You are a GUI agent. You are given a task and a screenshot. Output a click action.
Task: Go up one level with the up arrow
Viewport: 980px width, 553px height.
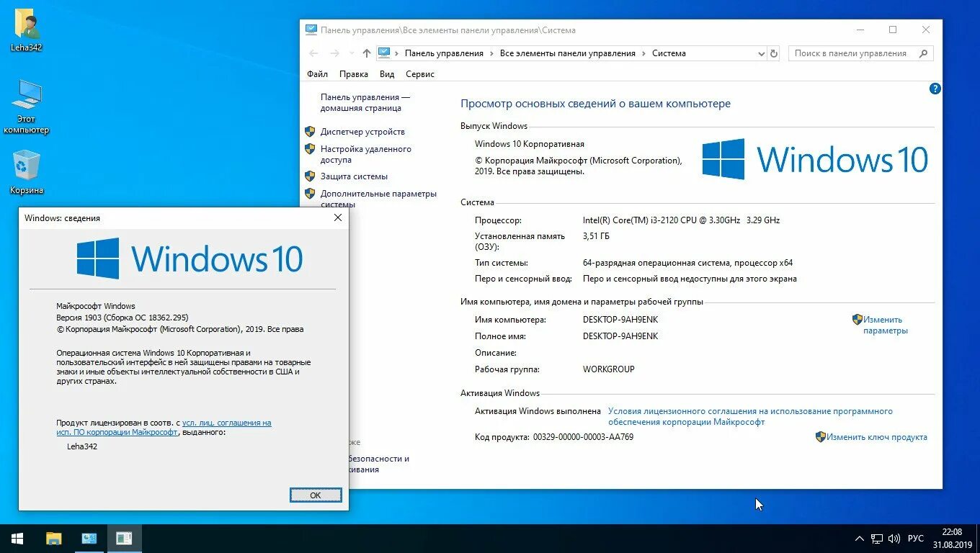[x=367, y=53]
